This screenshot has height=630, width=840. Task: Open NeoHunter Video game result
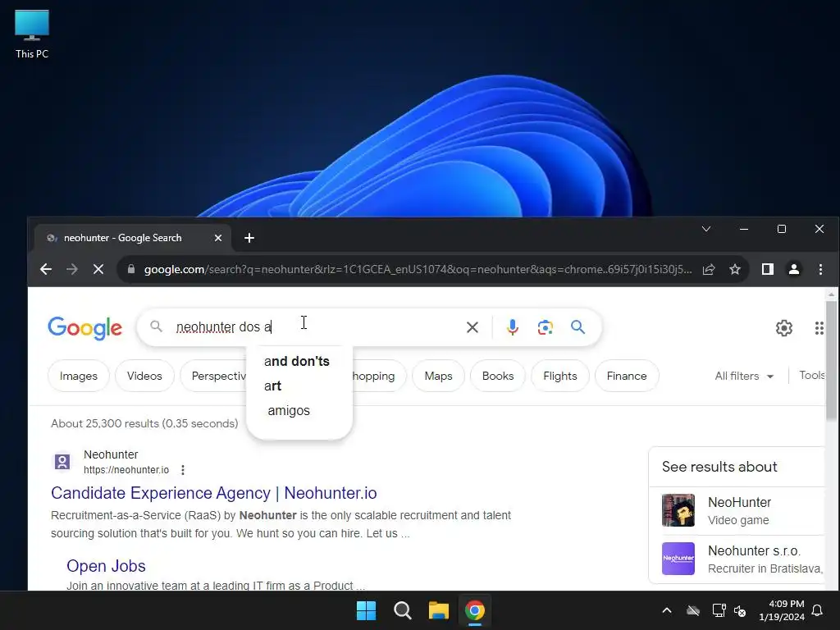[x=739, y=510]
